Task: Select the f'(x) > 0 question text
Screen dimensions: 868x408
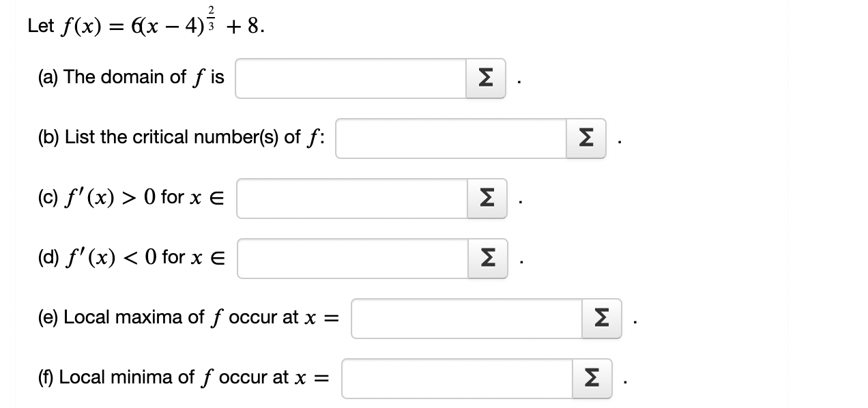Action: coord(130,197)
